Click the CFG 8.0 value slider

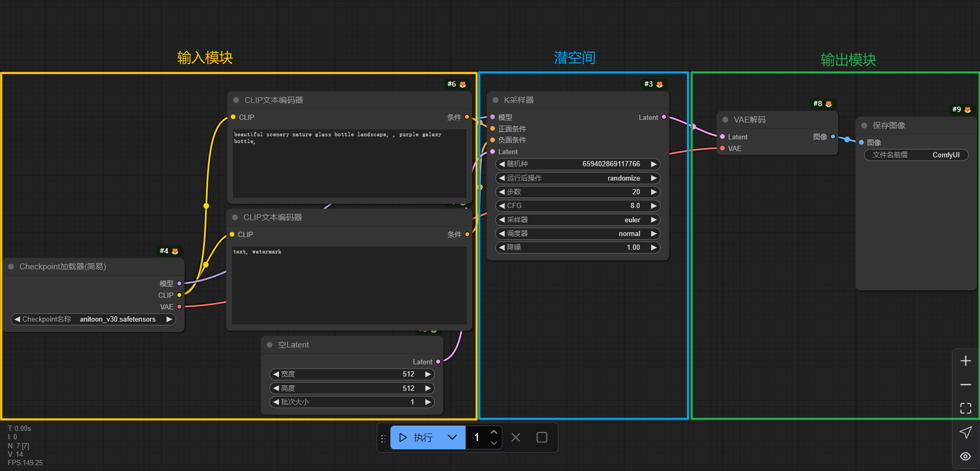[577, 206]
